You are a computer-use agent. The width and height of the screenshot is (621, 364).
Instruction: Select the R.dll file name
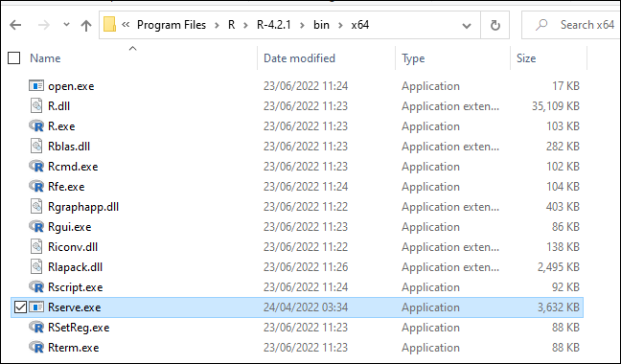click(x=59, y=106)
